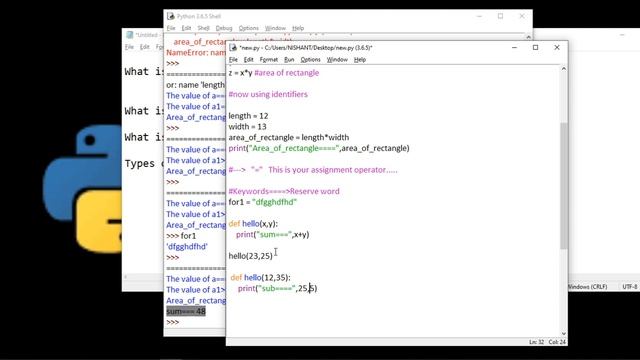The width and height of the screenshot is (640, 360).
Task: Click the line 'width = 13' in editor
Action: [x=247, y=127]
